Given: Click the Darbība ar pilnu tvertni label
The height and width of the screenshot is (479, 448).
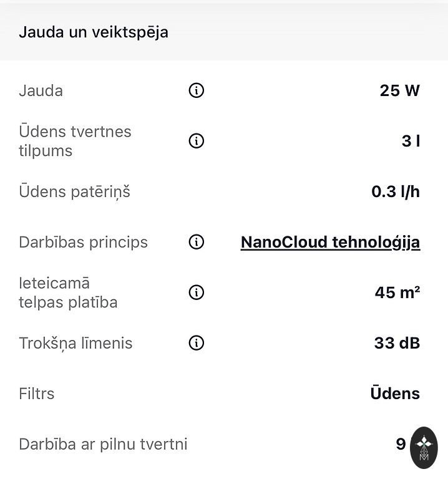Looking at the screenshot, I should [103, 444].
